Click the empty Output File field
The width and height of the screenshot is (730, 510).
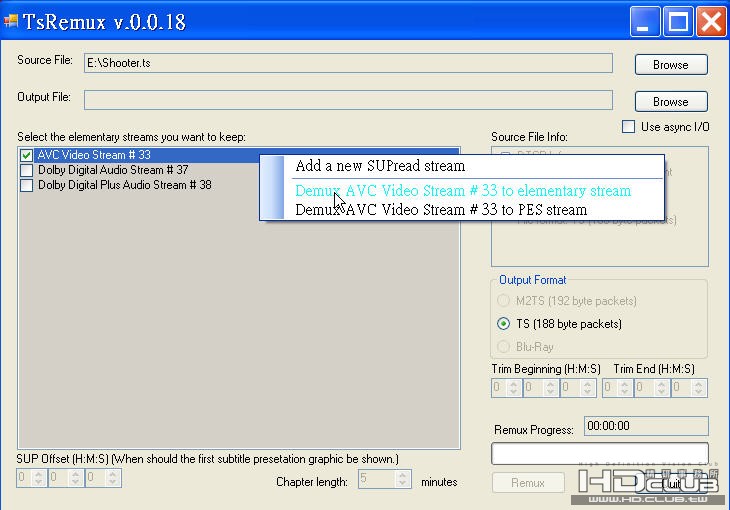point(348,100)
